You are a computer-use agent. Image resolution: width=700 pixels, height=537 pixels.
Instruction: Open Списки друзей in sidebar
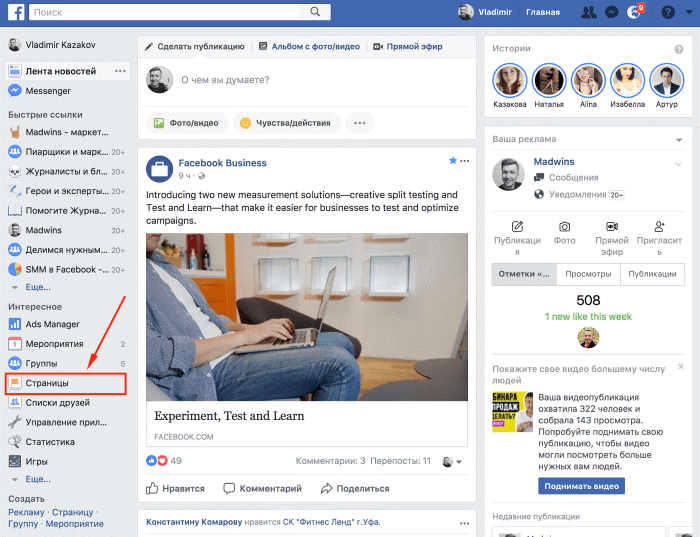click(49, 403)
